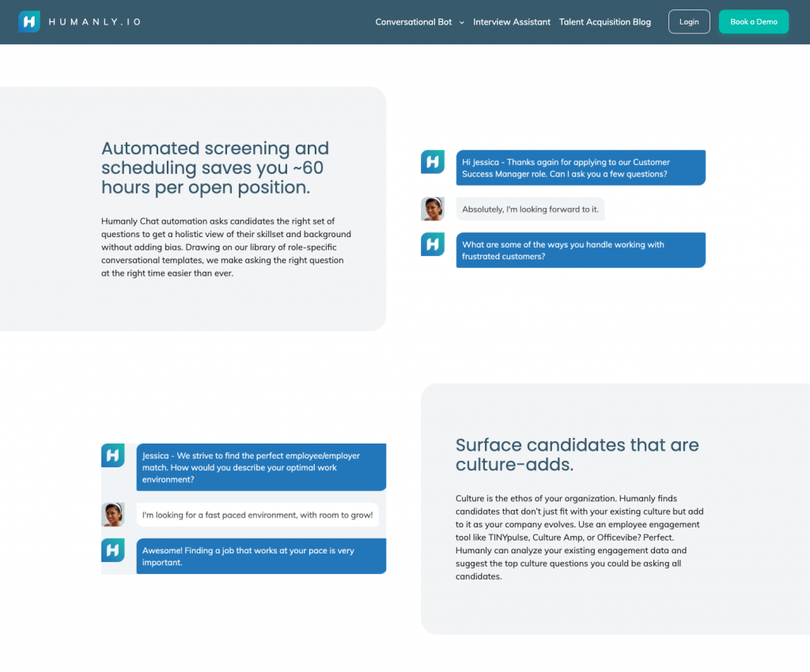
Task: Click Jessica's photo beside 'Absolutely' reply
Action: pyautogui.click(x=433, y=209)
